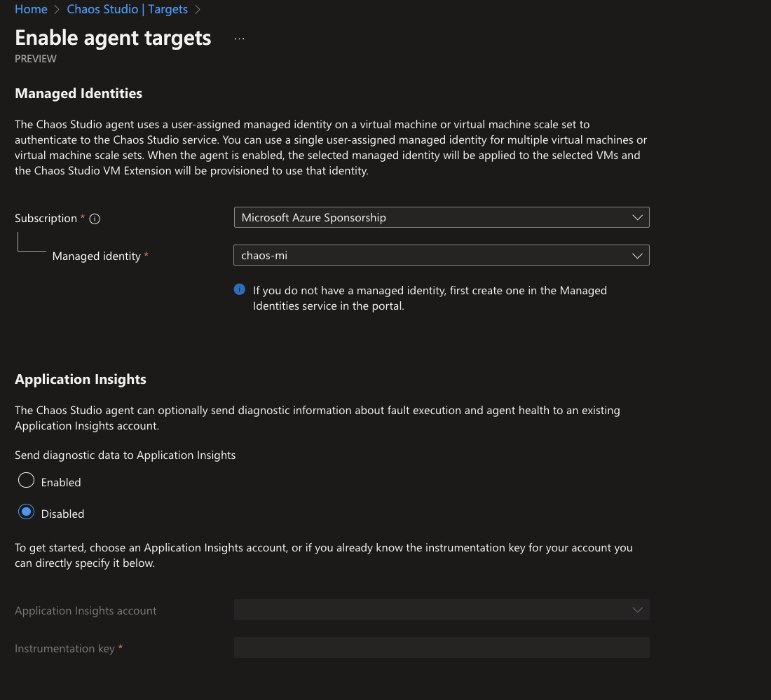Click the Application Insights section heading

[x=81, y=379]
